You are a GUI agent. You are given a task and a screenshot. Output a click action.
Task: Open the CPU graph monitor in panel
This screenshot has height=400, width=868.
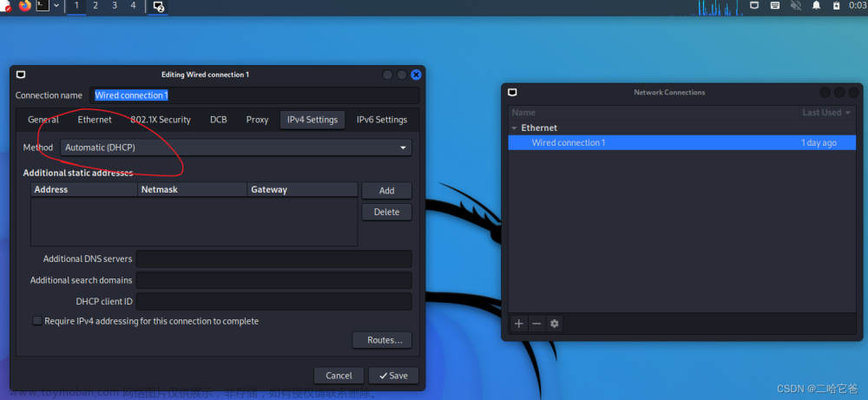click(719, 7)
